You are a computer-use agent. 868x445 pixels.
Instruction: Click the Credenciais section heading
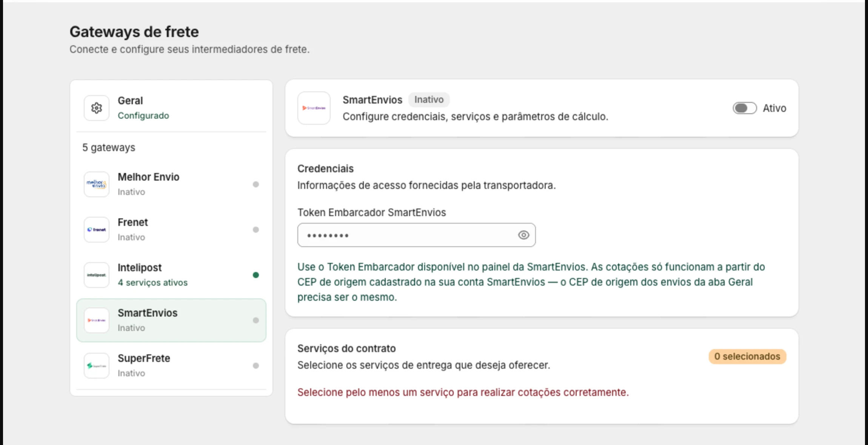325,168
